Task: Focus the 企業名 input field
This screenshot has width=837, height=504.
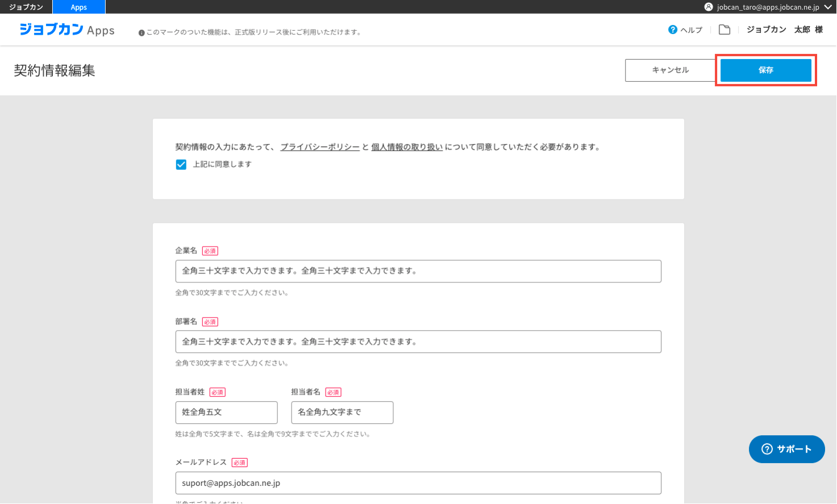Action: (x=418, y=271)
